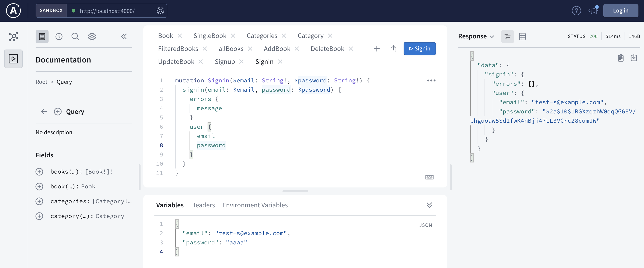The height and width of the screenshot is (268, 644).
Task: Switch to the Signup tab
Action: click(x=224, y=62)
